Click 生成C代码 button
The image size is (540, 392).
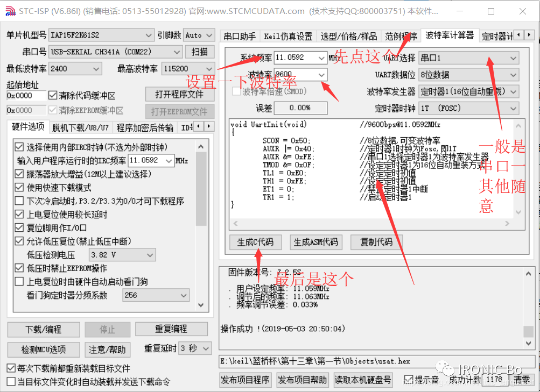pos(255,242)
